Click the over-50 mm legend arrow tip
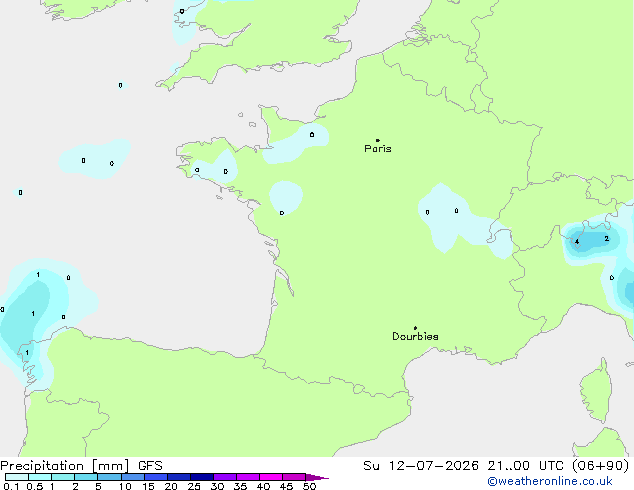 (317, 477)
